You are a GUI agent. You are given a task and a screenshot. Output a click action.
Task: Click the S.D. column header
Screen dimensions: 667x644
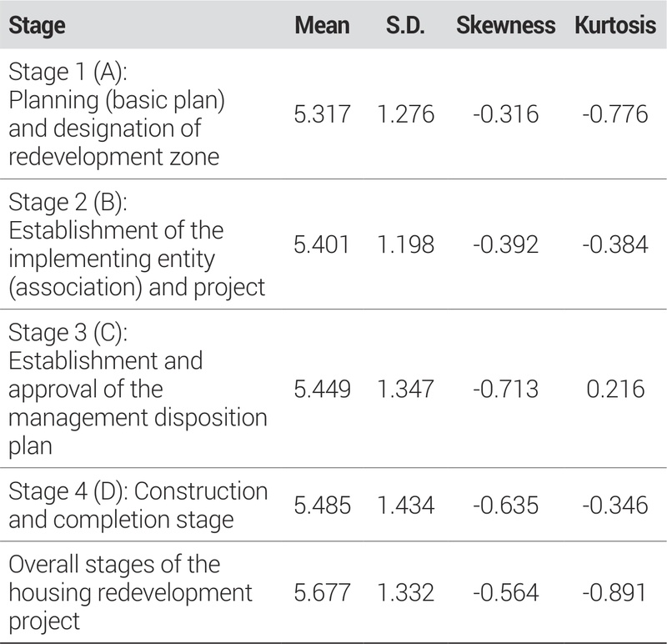pyautogui.click(x=405, y=26)
